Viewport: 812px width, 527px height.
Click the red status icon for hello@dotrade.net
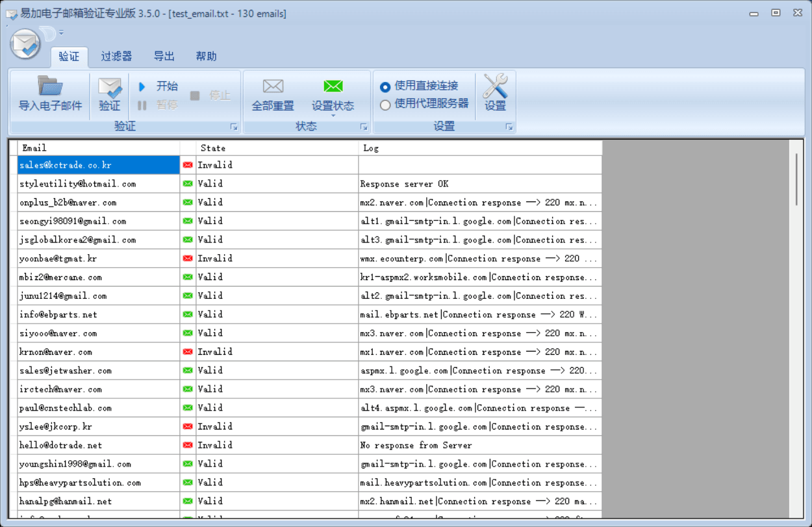coord(188,446)
